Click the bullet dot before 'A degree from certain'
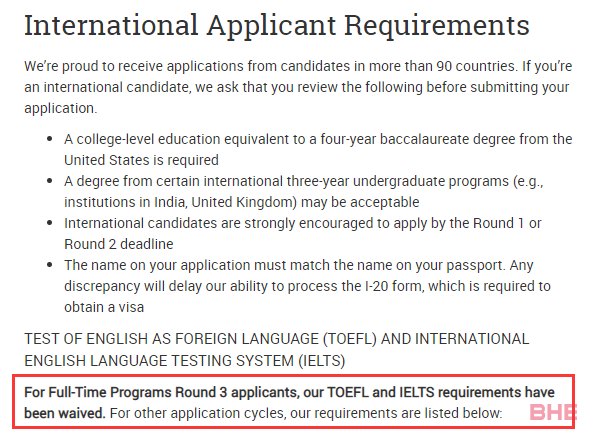Image resolution: width=597 pixels, height=440 pixels. click(x=49, y=181)
